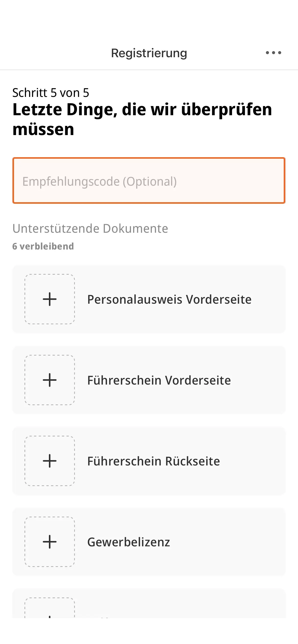Tap the plus icon for Führerschein Rückseite
Screen dimensions: 298x644
coord(50,461)
